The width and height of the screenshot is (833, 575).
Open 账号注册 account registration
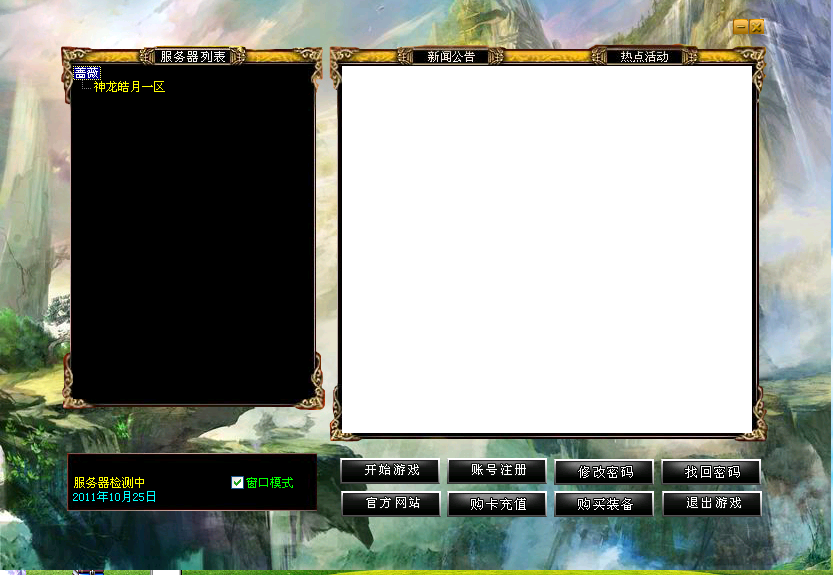[x=497, y=471]
